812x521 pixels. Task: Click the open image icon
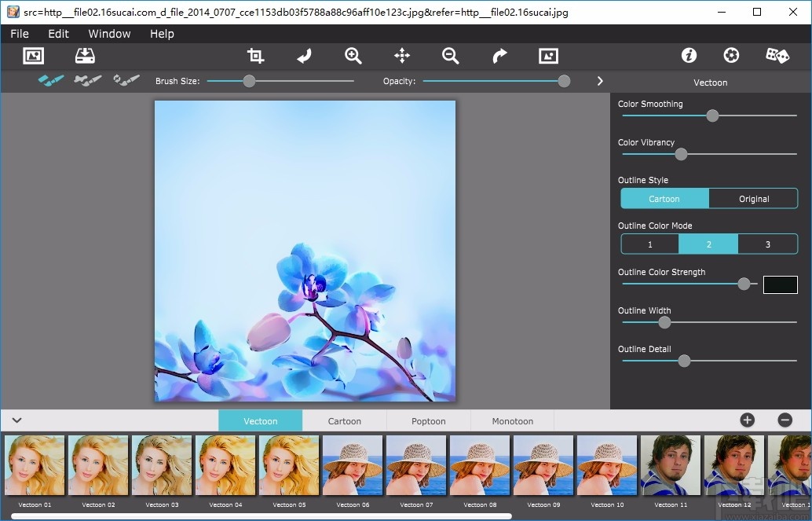click(33, 56)
